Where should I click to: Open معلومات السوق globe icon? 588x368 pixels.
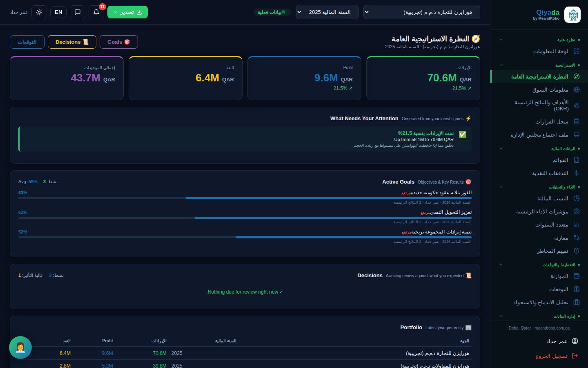pyautogui.click(x=577, y=90)
